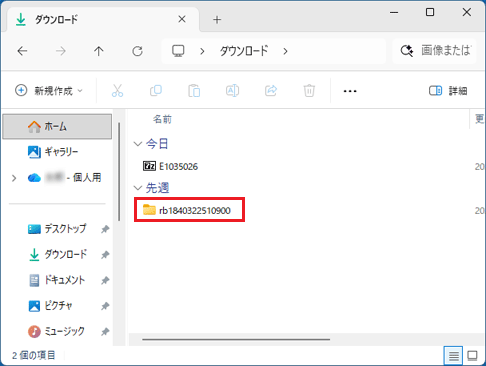The width and height of the screenshot is (486, 366).
Task: Open the three-dot more options menu
Action: point(350,91)
